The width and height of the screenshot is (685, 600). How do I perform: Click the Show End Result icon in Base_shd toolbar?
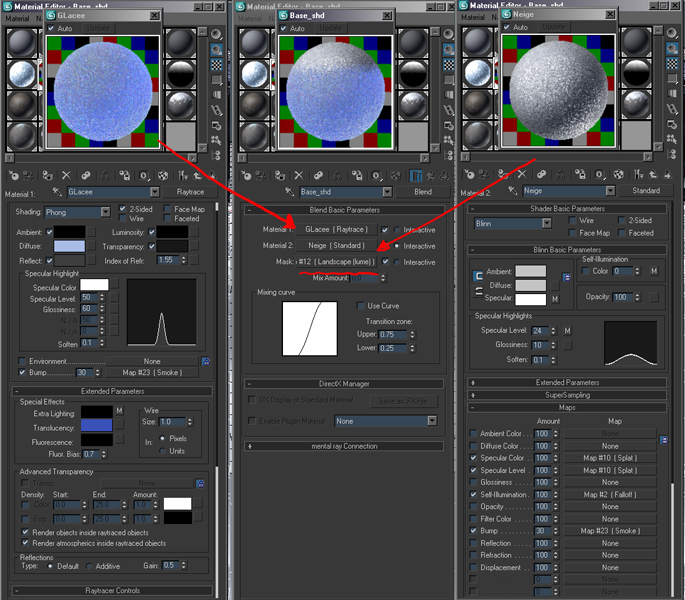415,174
